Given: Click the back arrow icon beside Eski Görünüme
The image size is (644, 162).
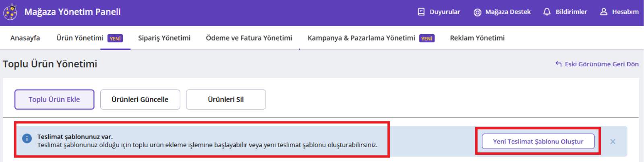Looking at the screenshot, I should click(558, 64).
